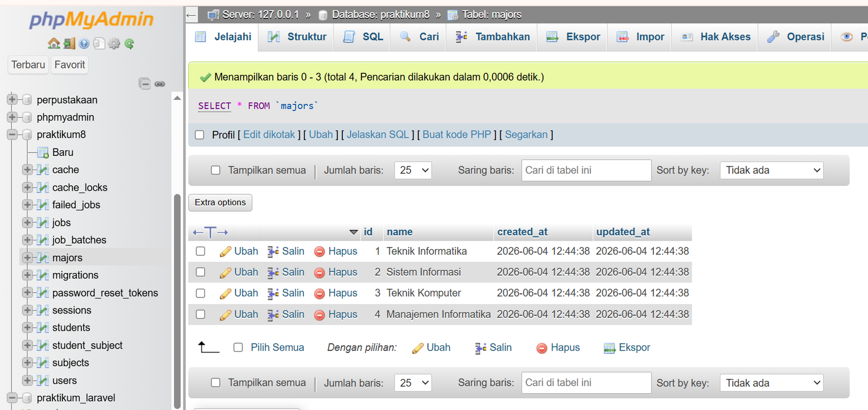Screen dimensions: 868x410
Task: Open the Hak Akses tab
Action: 715,37
